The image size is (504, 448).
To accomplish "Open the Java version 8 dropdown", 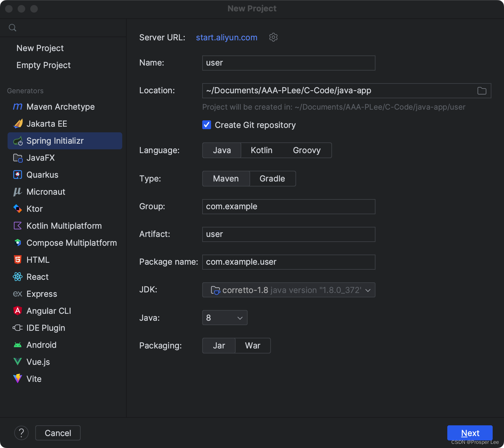I will click(x=225, y=318).
